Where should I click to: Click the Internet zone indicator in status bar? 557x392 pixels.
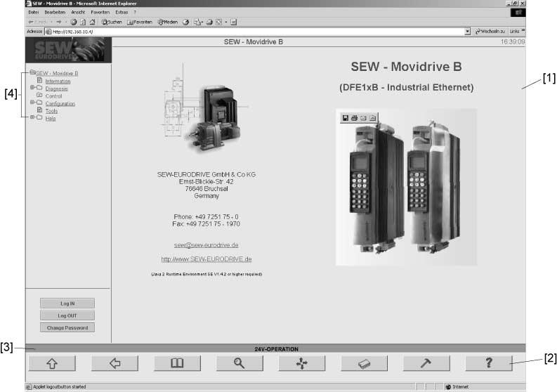[x=457, y=386]
